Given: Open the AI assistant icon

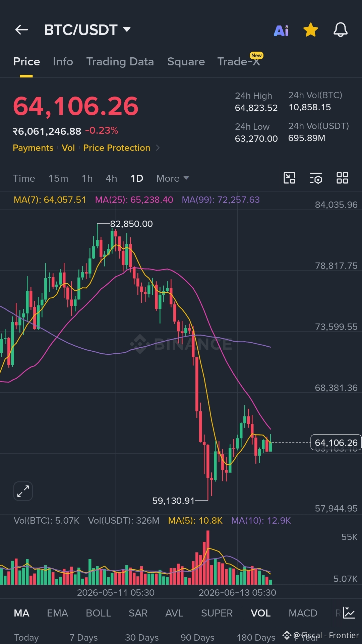Looking at the screenshot, I should coord(281,31).
